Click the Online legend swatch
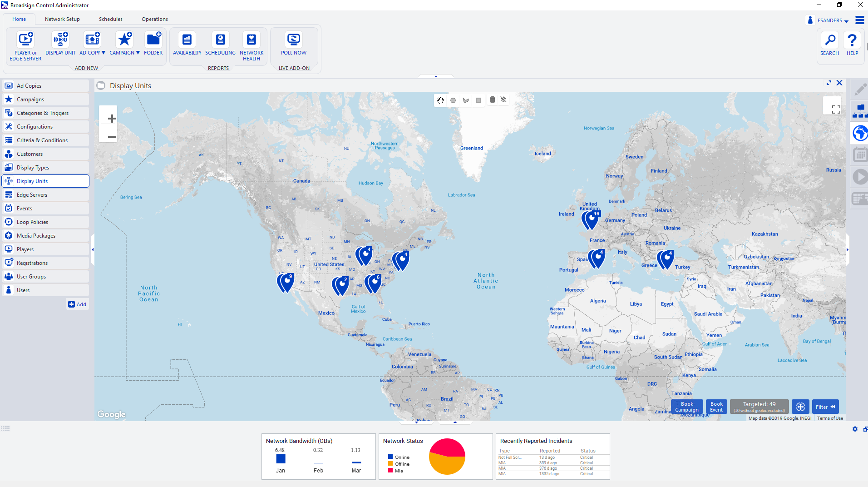The image size is (868, 487). coord(390,457)
